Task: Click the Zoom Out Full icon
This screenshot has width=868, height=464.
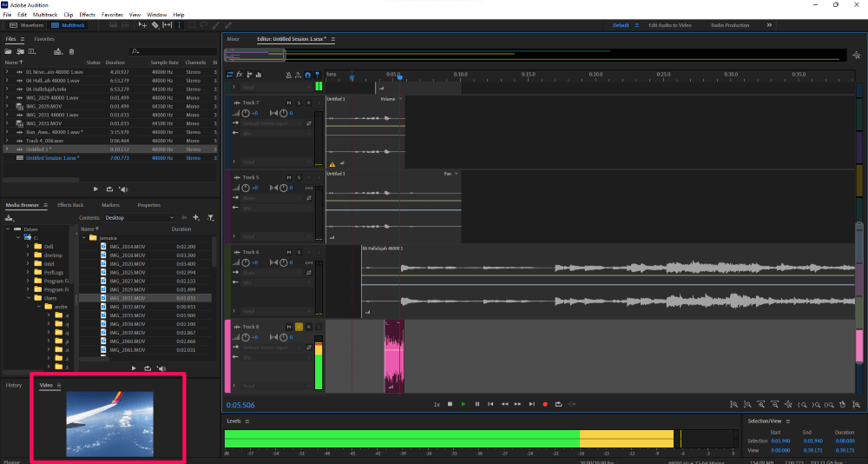Action: click(x=788, y=405)
